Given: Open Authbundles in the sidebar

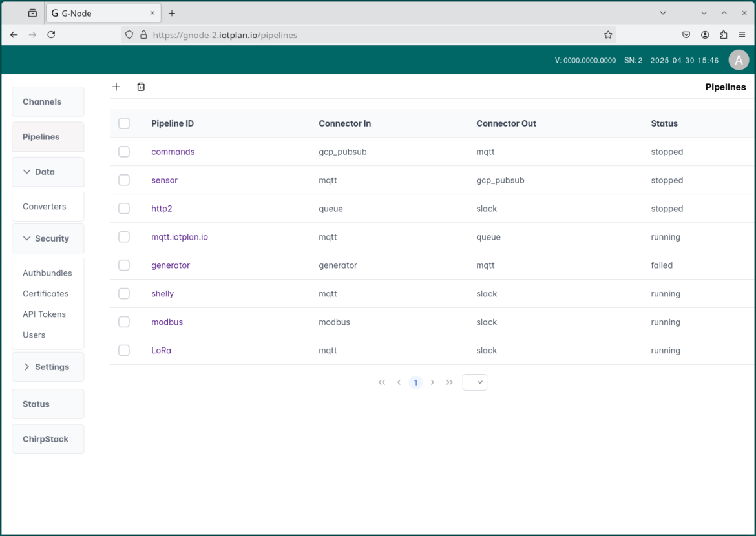Looking at the screenshot, I should 47,273.
